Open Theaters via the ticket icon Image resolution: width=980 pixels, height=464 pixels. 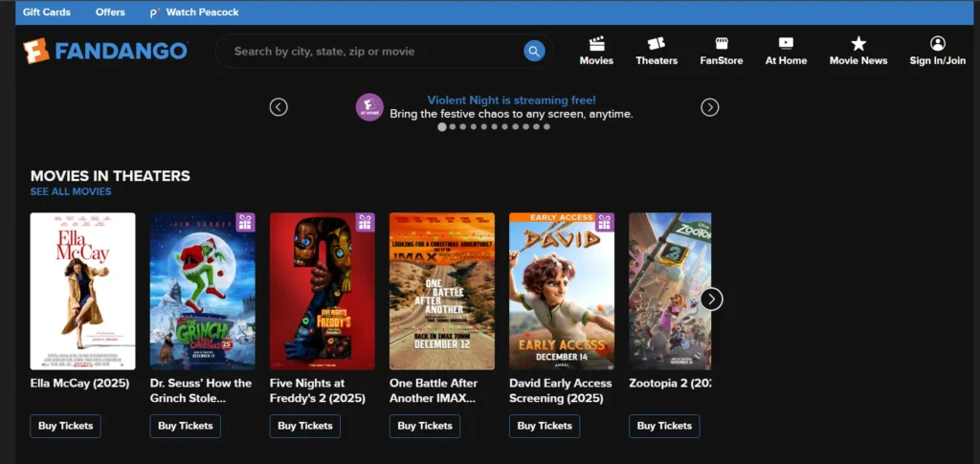pos(657,44)
